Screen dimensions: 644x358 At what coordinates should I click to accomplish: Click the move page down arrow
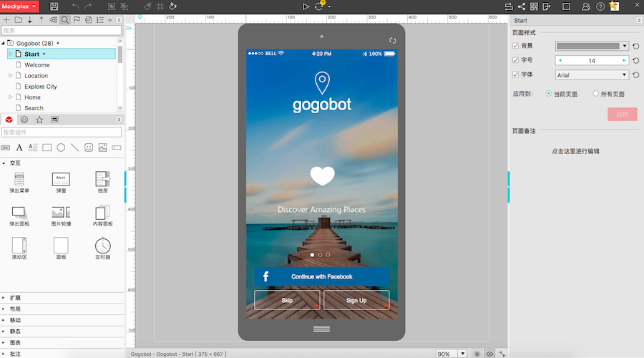30,20
